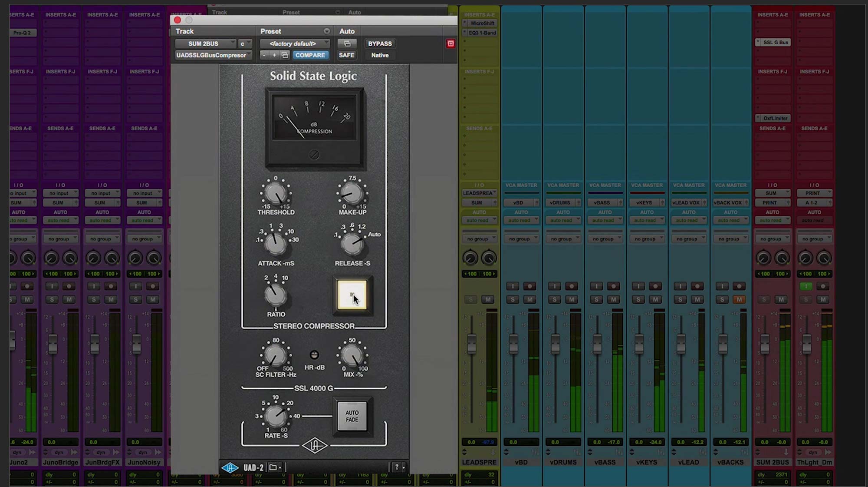Click the vKEYS volume fader
The width and height of the screenshot is (868, 487).
coord(639,344)
